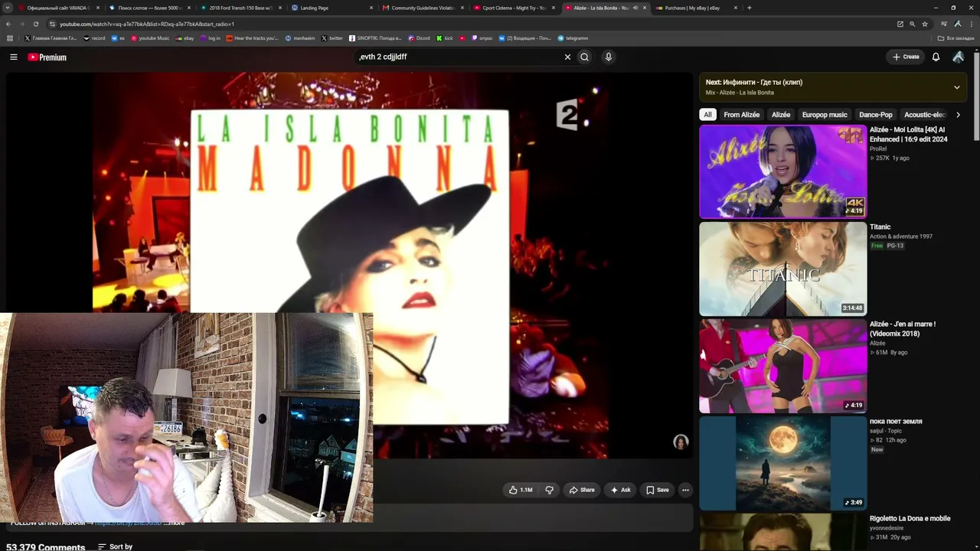This screenshot has width=980, height=551.
Task: Like the video with 1.1M likes
Action: pyautogui.click(x=521, y=490)
